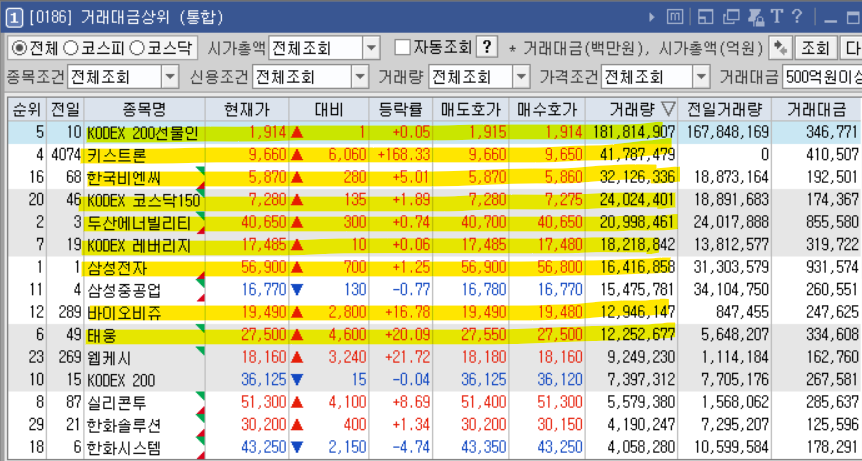Select the 실리콘투 stock name

pos(117,403)
